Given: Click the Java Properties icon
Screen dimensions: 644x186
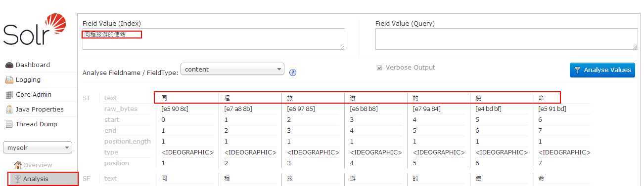Looking at the screenshot, I should click(9, 110).
